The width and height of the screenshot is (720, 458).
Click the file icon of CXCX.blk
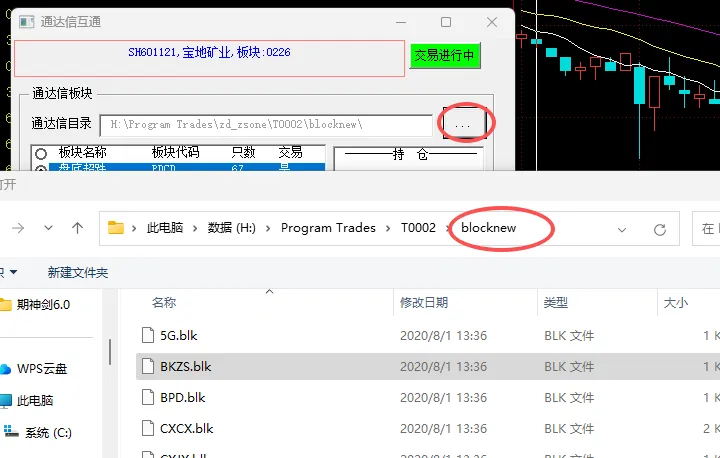[x=148, y=429]
